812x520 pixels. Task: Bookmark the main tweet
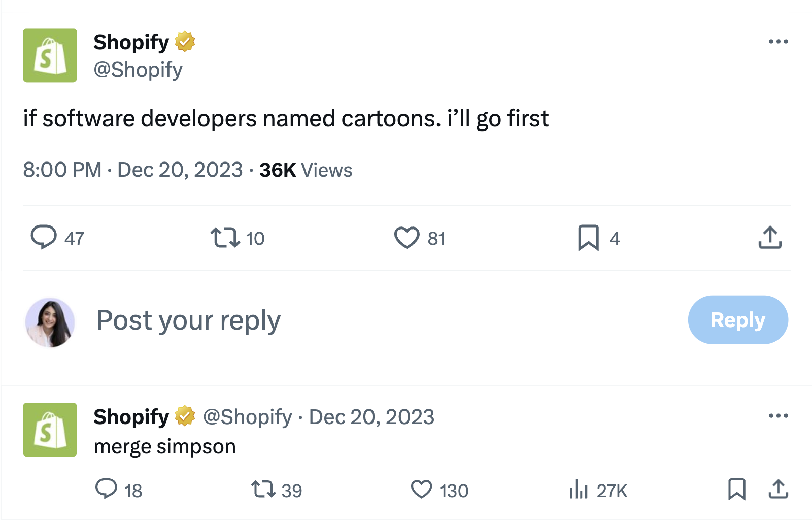pyautogui.click(x=589, y=237)
